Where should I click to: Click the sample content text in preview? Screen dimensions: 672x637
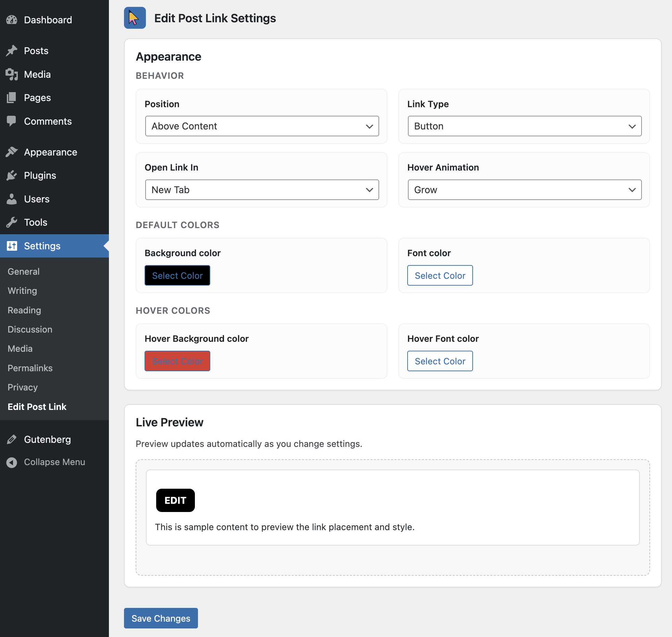point(285,527)
